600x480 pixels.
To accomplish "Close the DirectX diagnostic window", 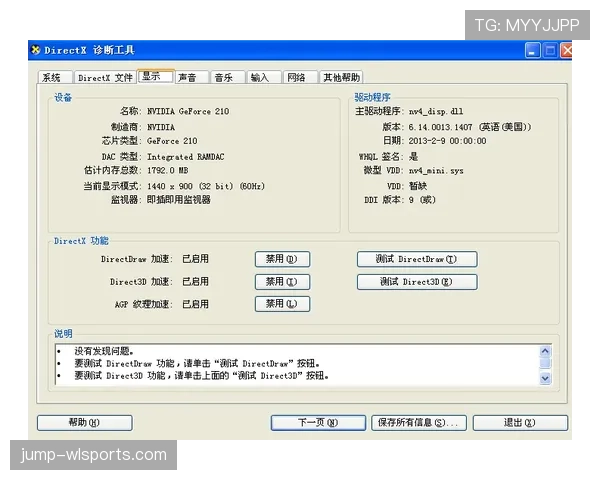I will (x=566, y=51).
